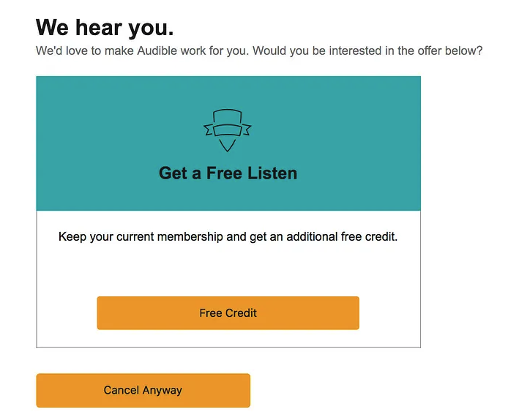
Task: Click the word 'hear' in the headline
Action: 98,28
